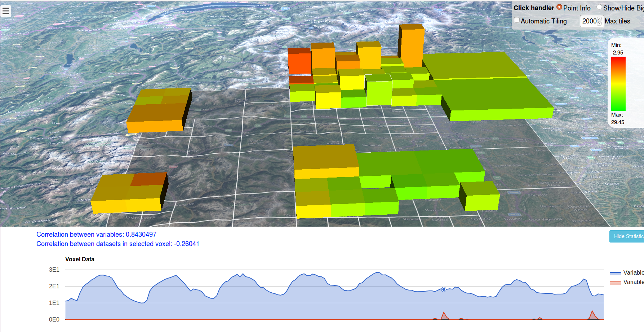Click the correlation between variables text
The image size is (644, 332).
click(x=96, y=235)
